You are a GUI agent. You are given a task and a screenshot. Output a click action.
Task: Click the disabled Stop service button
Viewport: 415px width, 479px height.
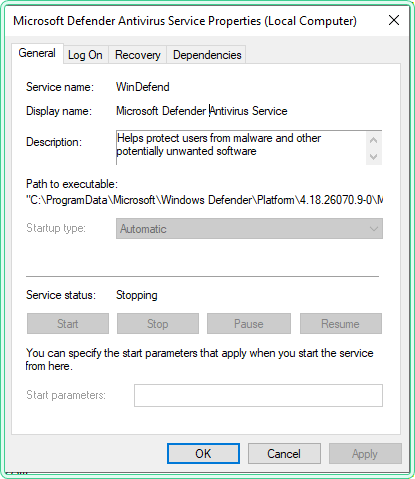(x=158, y=323)
